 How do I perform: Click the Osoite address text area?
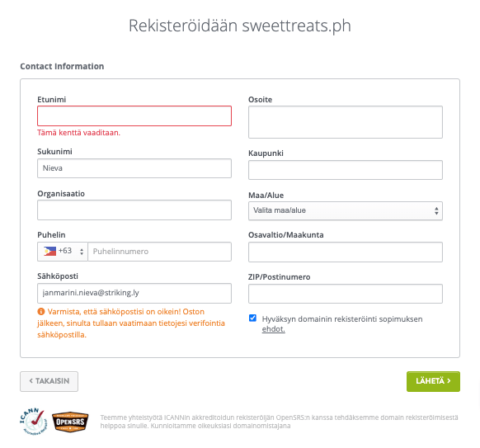(x=346, y=122)
